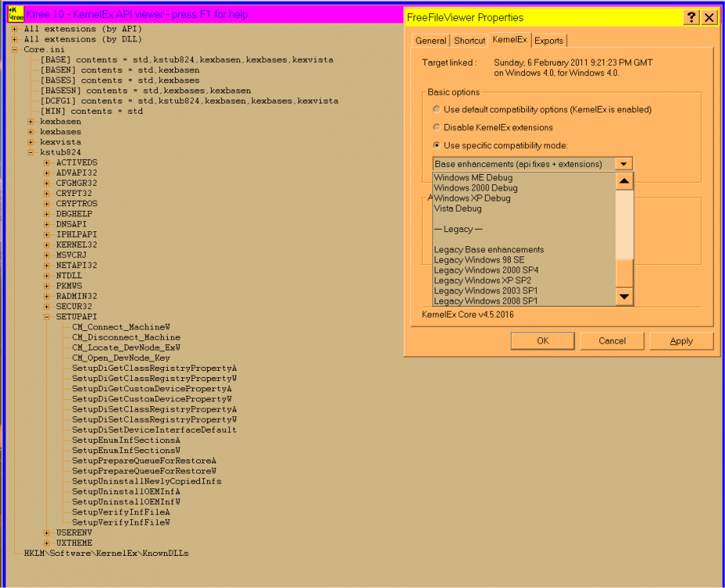This screenshot has width=725, height=588.
Task: Select Use specific compatibility mode radio
Action: click(437, 145)
